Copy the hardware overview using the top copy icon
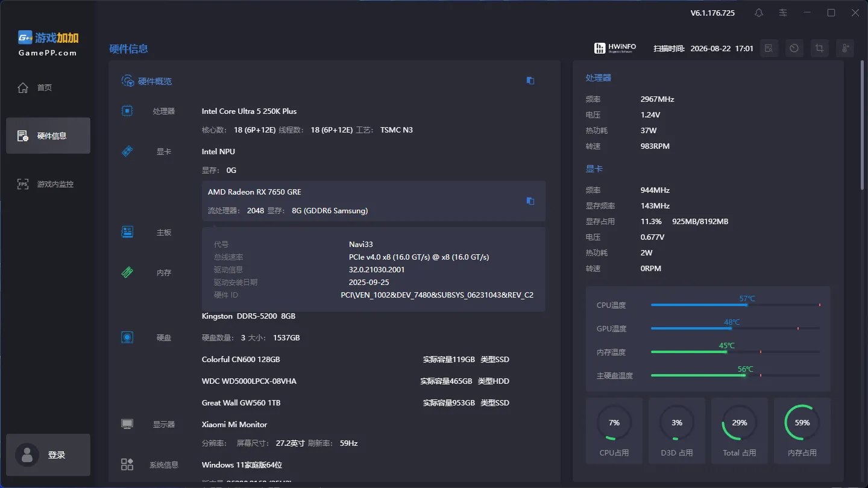This screenshot has height=488, width=868. [530, 81]
